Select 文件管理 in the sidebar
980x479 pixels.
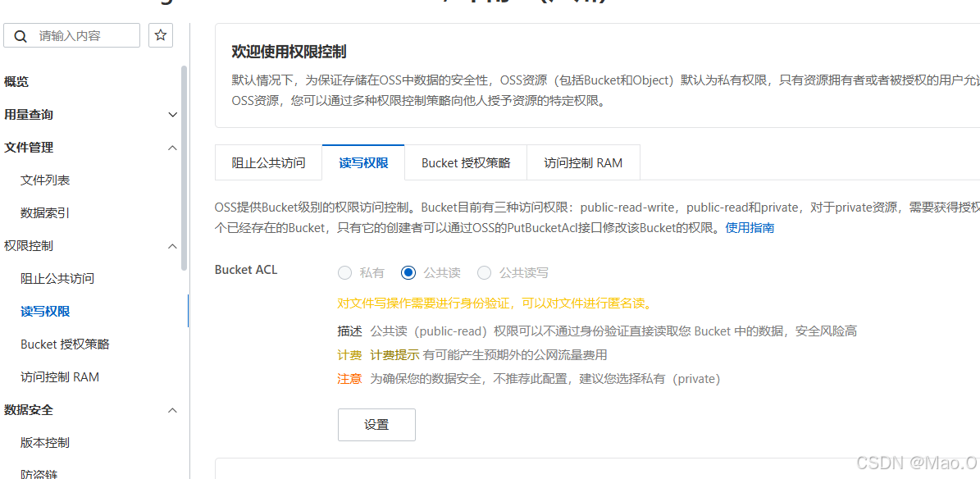point(29,148)
